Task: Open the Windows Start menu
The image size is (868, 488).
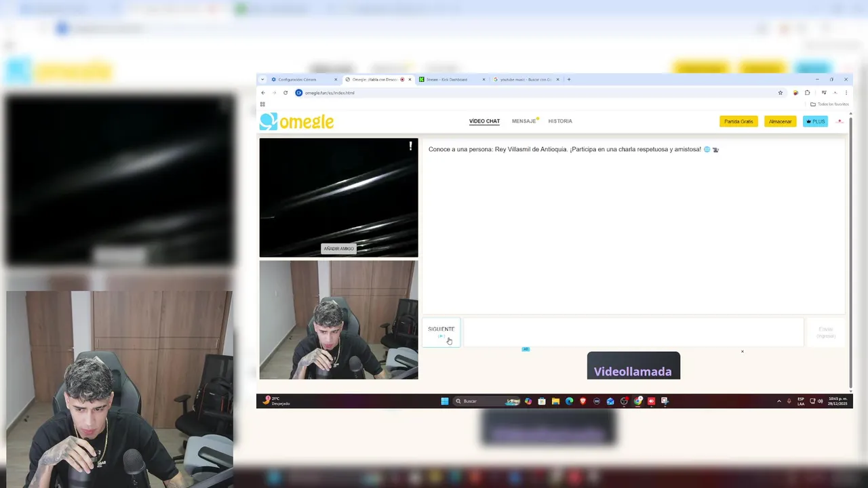Action: (445, 401)
